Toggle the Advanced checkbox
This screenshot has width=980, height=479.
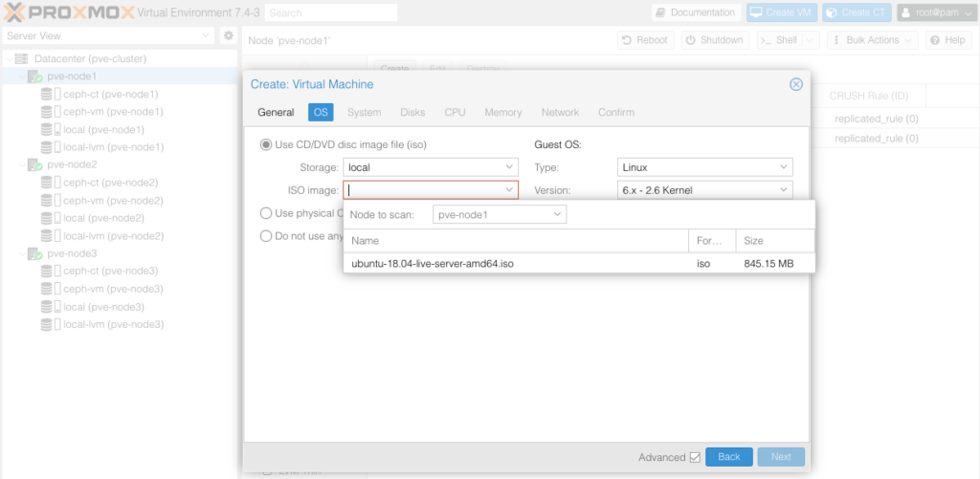(x=695, y=457)
